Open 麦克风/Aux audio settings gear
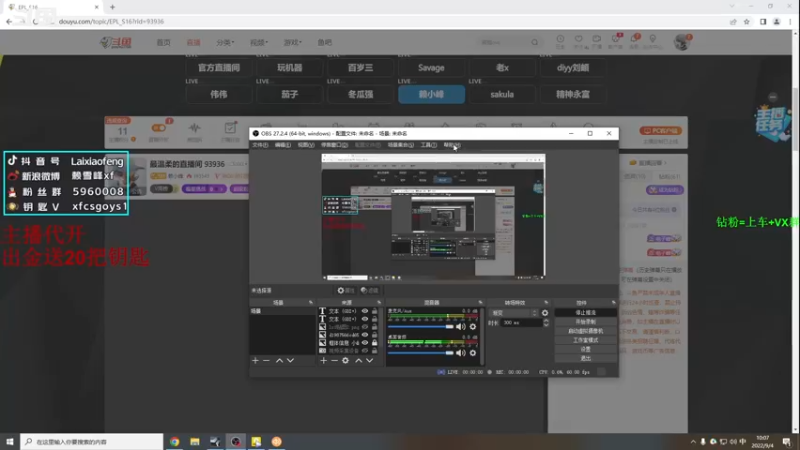The image size is (800, 450). point(473,327)
